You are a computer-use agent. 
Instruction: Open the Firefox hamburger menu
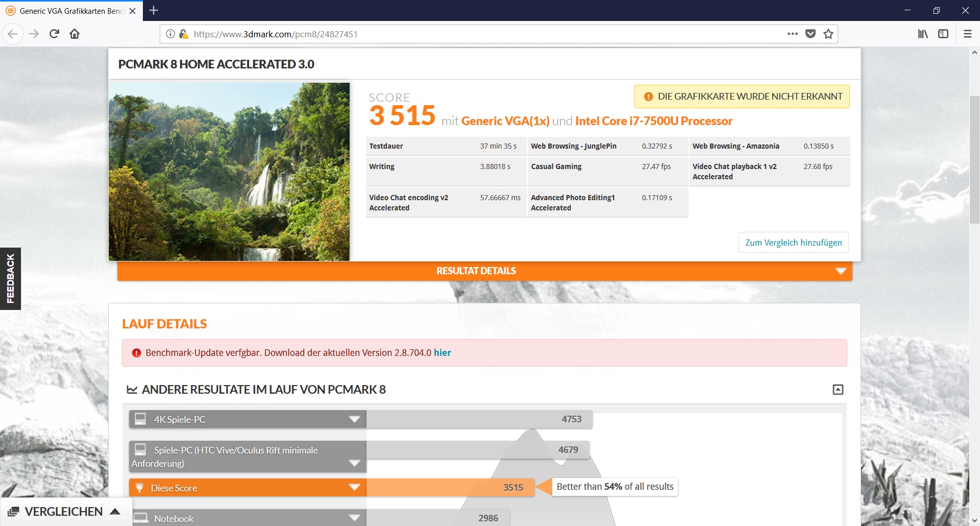click(x=968, y=34)
